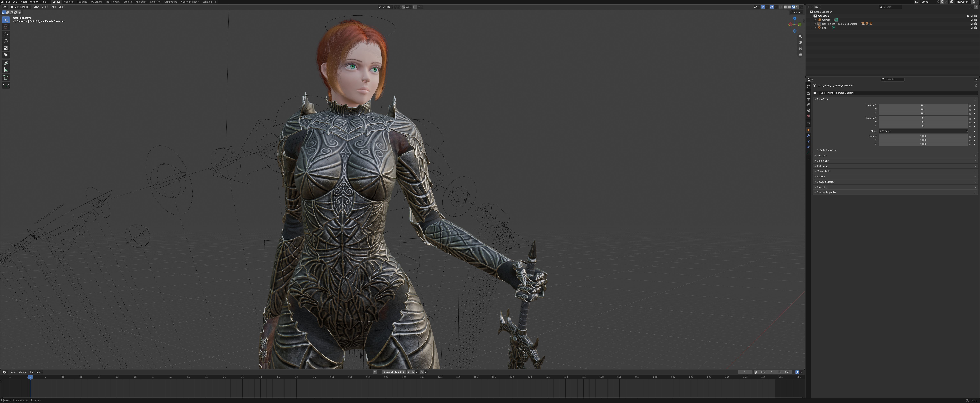This screenshot has width=980, height=403.
Task: Expand the Light item in the outliner
Action: [815, 28]
